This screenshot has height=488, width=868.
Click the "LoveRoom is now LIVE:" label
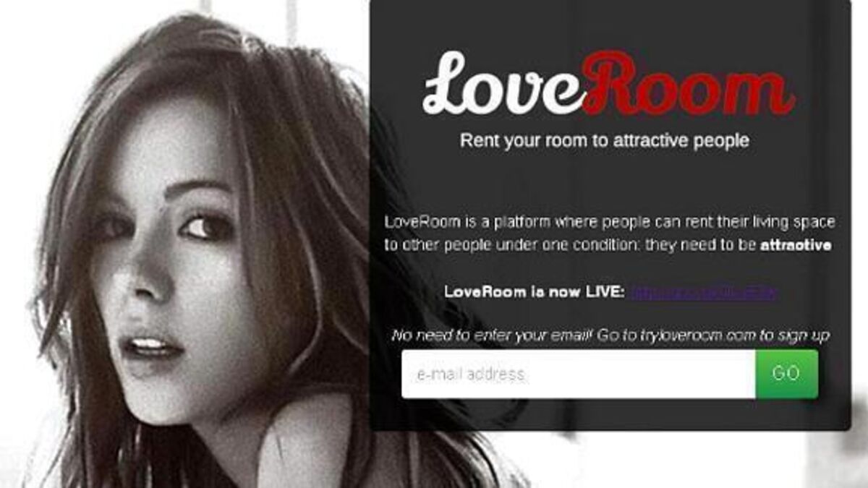tap(534, 292)
